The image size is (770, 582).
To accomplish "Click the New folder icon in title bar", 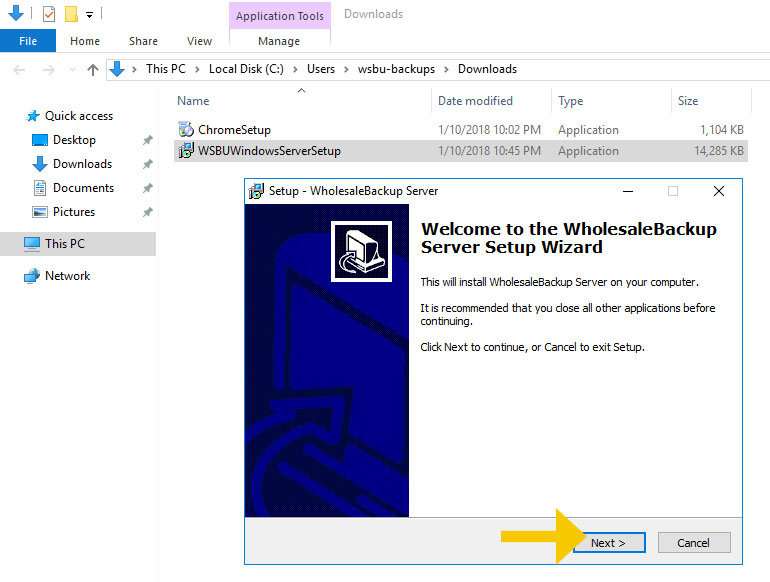I will pos(71,14).
